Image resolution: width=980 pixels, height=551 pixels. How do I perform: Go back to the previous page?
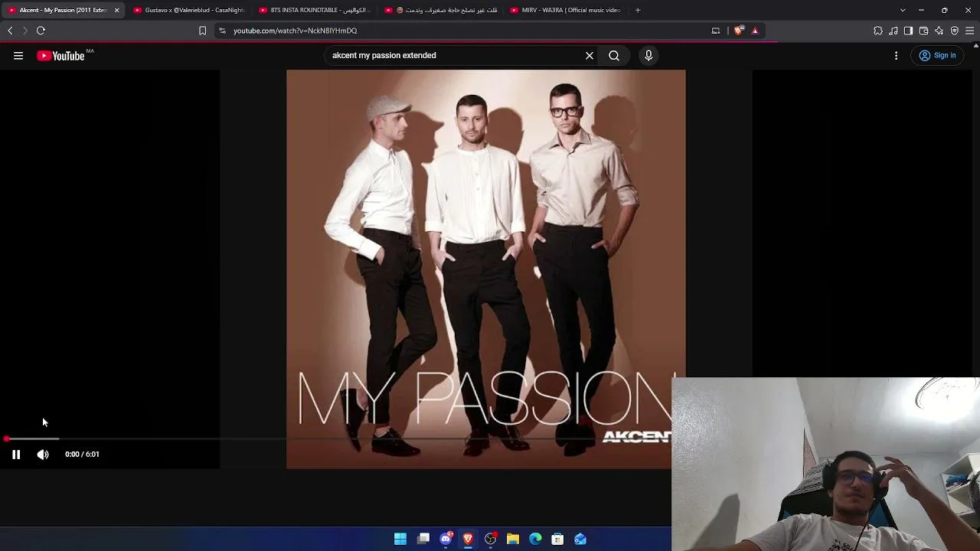[10, 31]
